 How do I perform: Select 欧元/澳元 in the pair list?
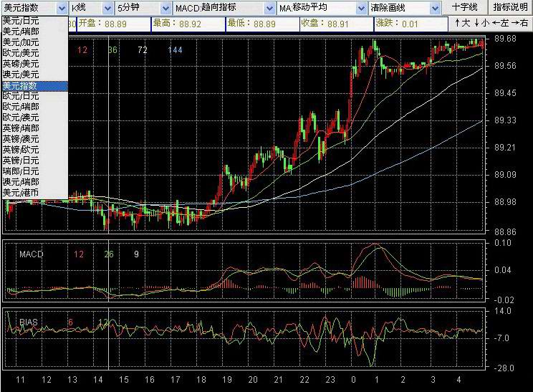coord(34,118)
